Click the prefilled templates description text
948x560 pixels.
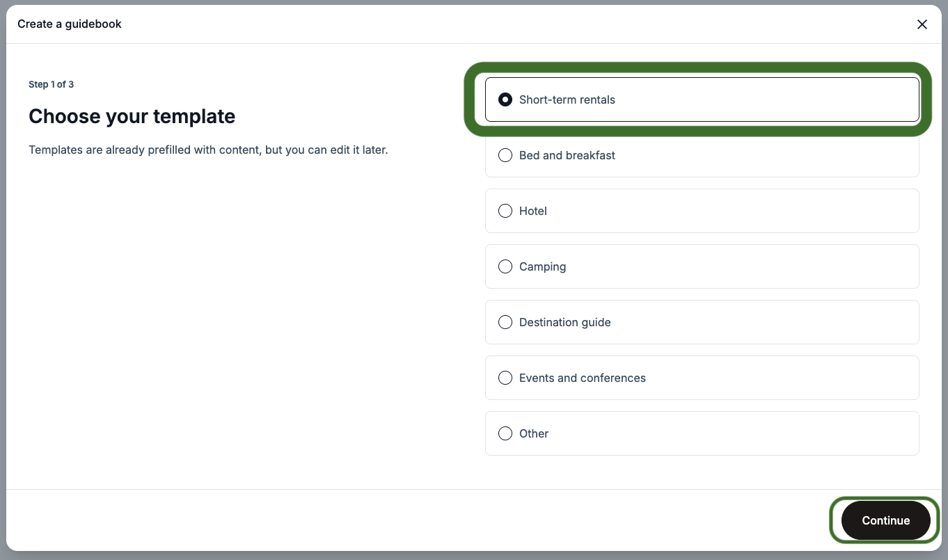(208, 150)
